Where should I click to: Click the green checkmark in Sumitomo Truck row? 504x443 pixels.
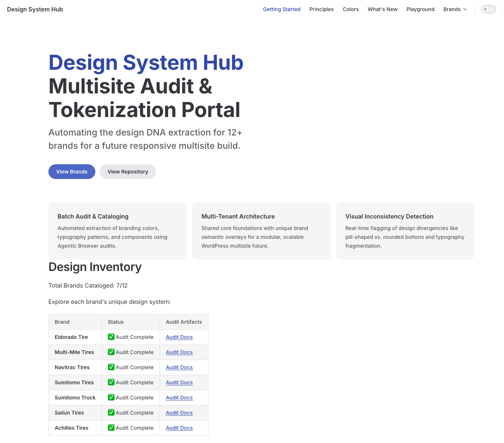[x=111, y=397]
